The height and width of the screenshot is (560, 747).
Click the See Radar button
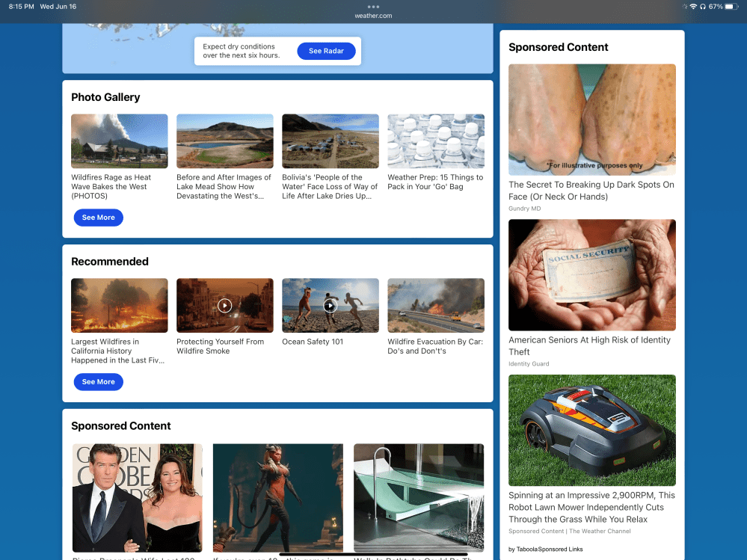pyautogui.click(x=326, y=51)
